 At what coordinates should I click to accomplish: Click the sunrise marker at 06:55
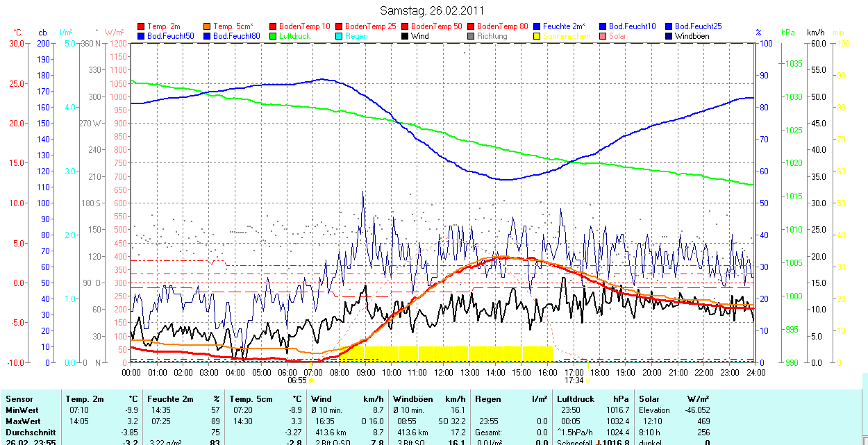coord(311,380)
